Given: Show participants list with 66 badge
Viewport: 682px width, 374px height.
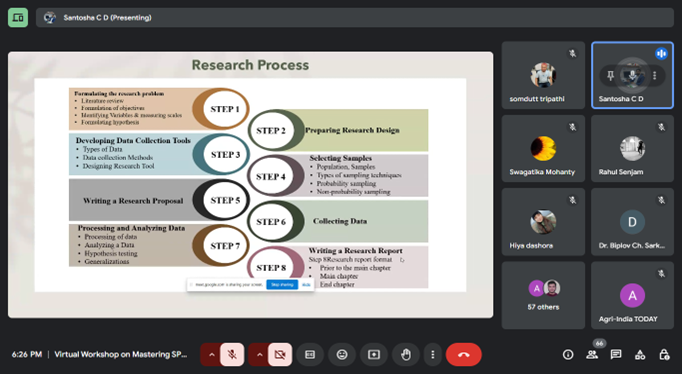Looking at the screenshot, I should (592, 354).
